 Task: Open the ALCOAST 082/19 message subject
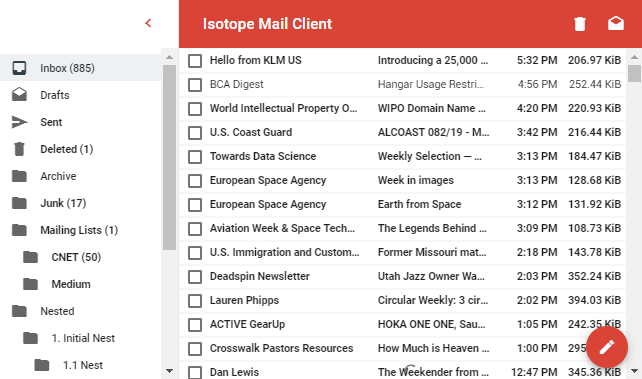pyautogui.click(x=433, y=132)
